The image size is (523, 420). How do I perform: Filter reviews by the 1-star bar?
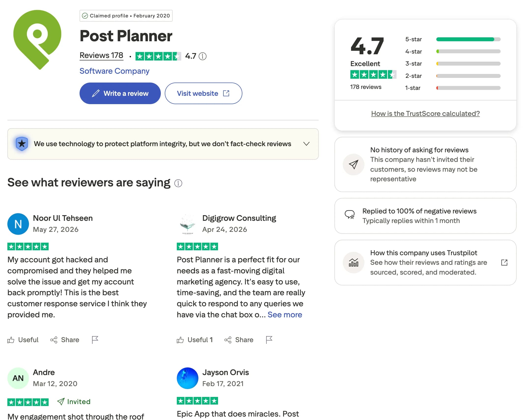coord(468,88)
